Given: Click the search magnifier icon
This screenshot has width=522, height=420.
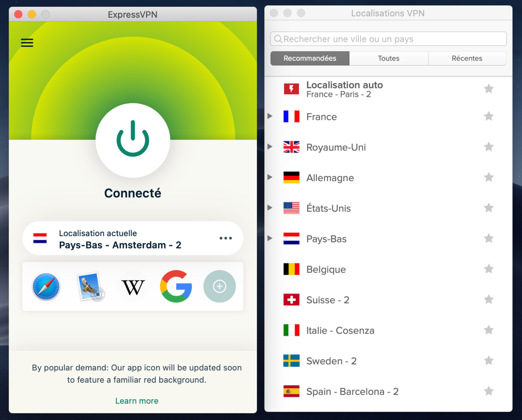Looking at the screenshot, I should tap(278, 39).
